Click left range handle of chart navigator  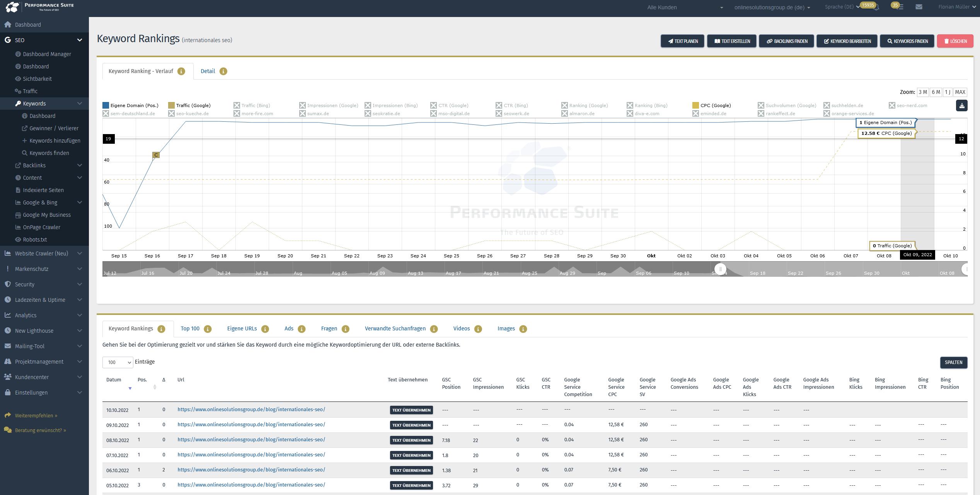(x=720, y=269)
